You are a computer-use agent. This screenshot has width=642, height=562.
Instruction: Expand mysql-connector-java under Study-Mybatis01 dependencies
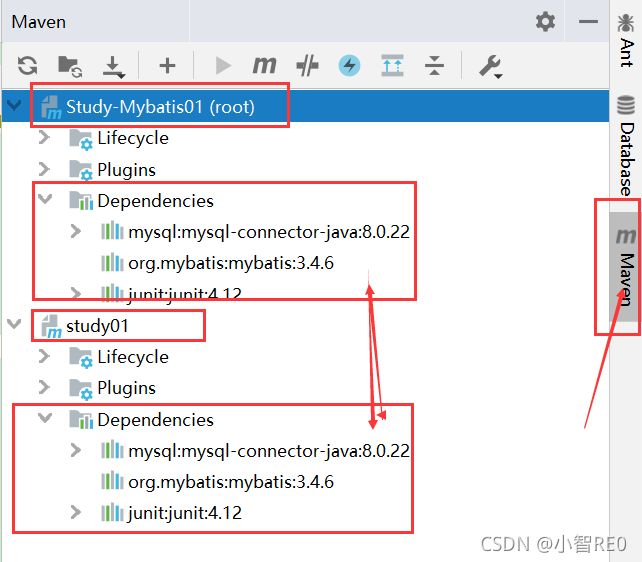75,231
